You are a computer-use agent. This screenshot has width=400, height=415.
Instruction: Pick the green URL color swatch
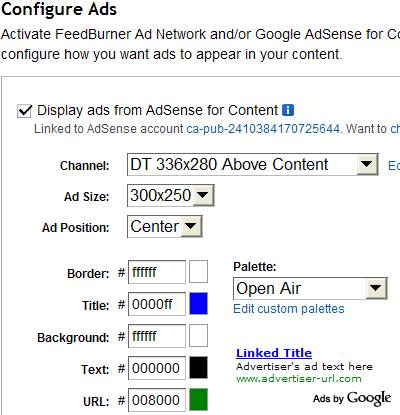(x=198, y=399)
